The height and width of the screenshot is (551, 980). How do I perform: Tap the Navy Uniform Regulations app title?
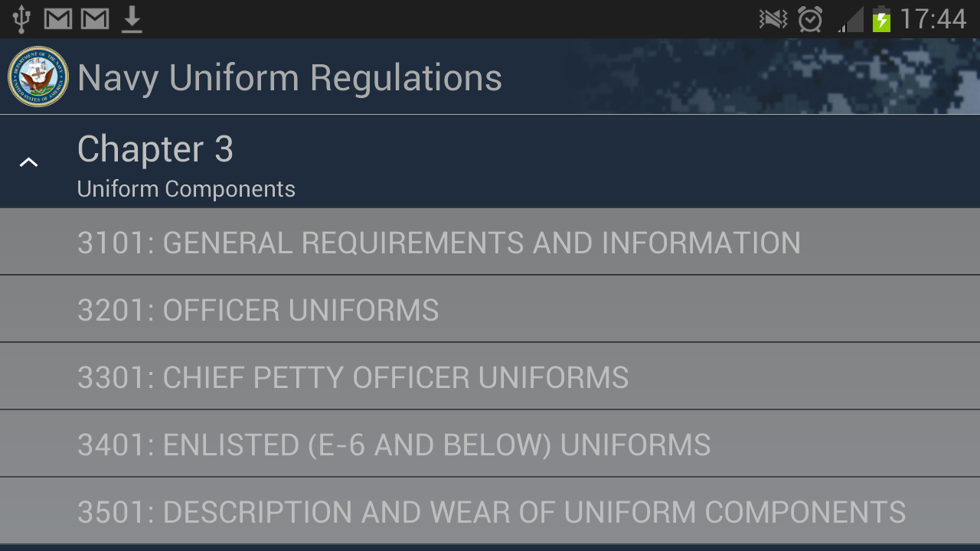(289, 77)
